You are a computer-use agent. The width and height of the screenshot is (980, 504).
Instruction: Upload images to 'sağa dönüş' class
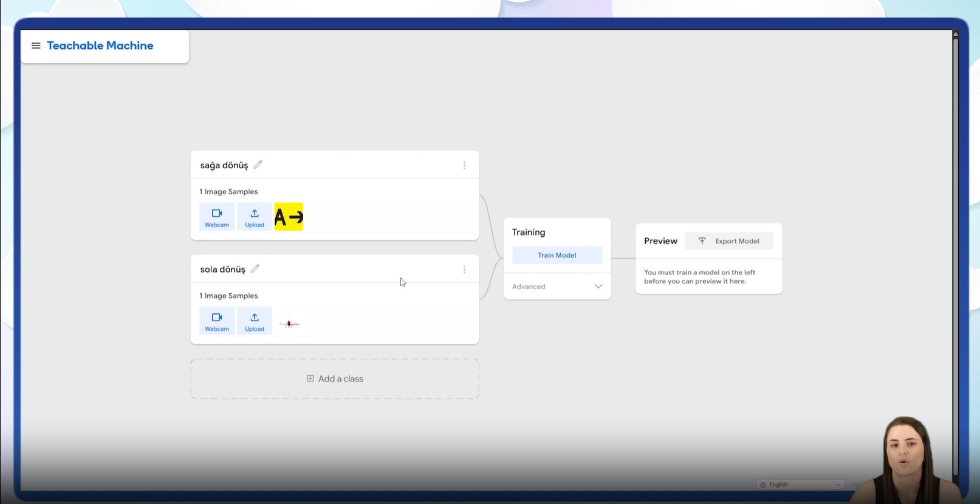(255, 217)
